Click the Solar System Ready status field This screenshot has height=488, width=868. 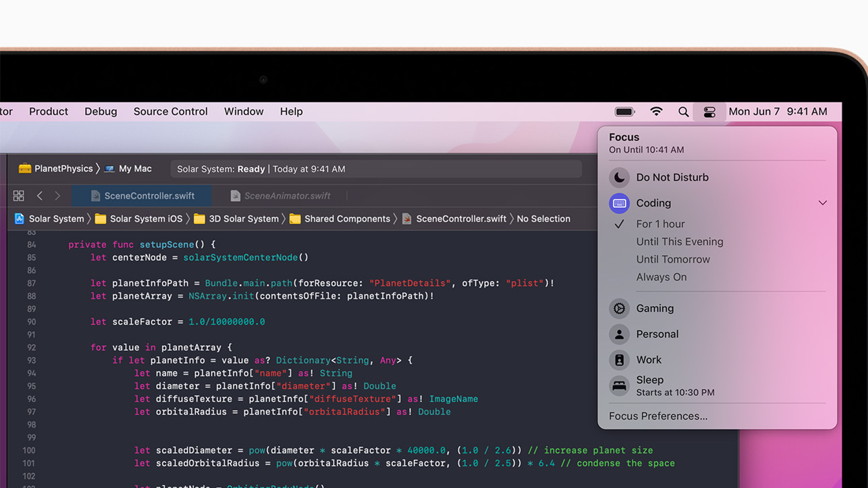pyautogui.click(x=376, y=169)
